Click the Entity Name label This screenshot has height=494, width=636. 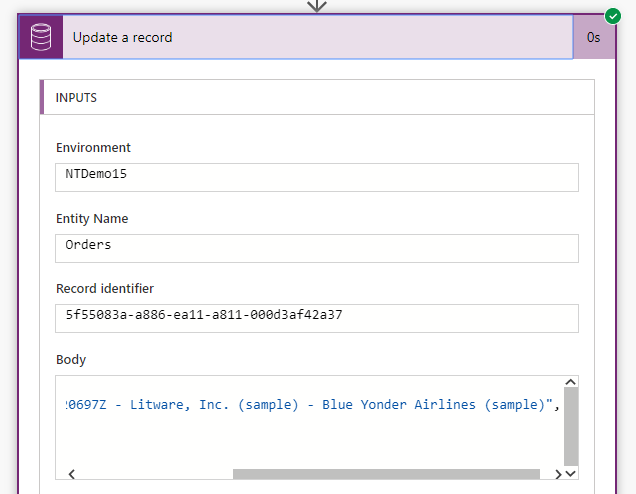[x=92, y=219]
